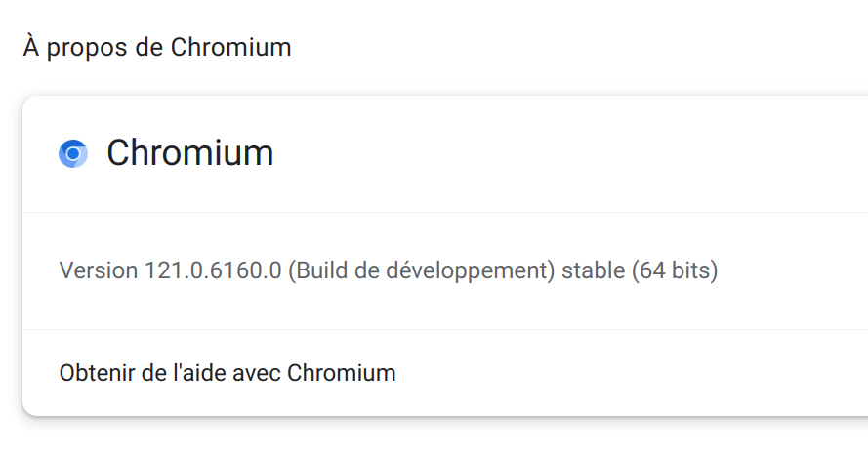Viewport: 868px width, 457px height.
Task: Select the 'À propos de Chromium' page heading
Action: [x=157, y=47]
